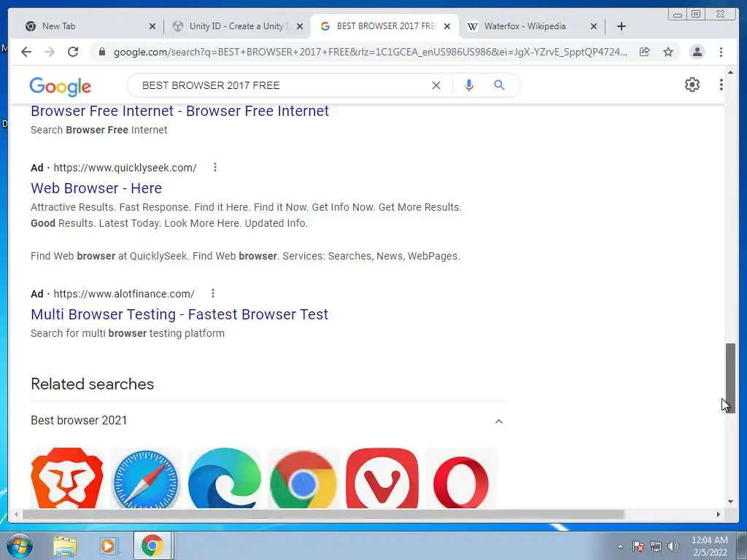Select the Google Chrome thumbnail

pyautogui.click(x=303, y=478)
